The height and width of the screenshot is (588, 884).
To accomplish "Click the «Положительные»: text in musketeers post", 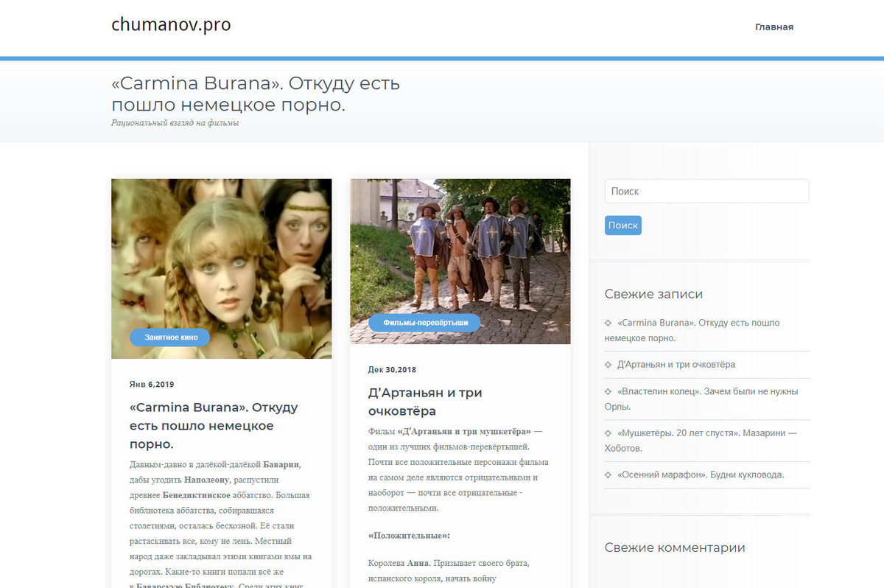I will point(409,536).
